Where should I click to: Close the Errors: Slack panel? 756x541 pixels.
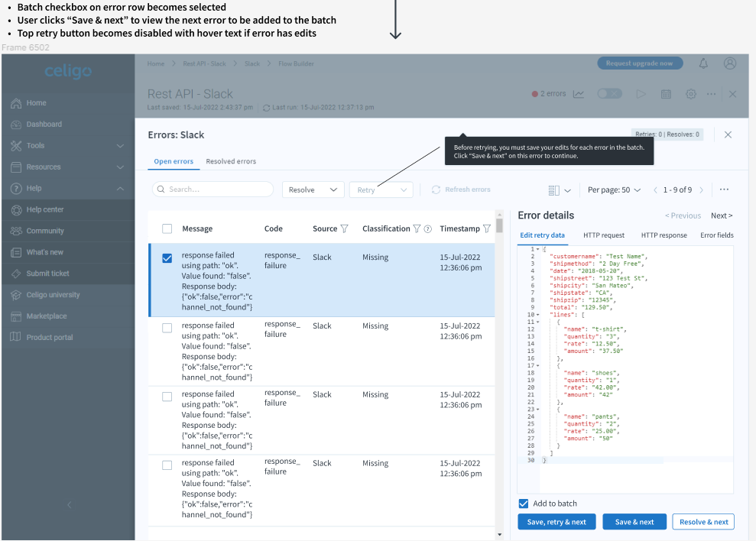click(x=728, y=134)
